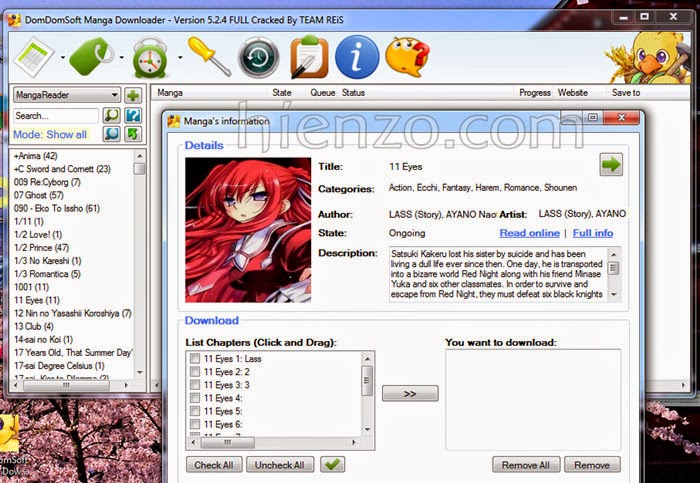Click the Save to column header
Viewport: 700px width, 483px height.
[625, 93]
